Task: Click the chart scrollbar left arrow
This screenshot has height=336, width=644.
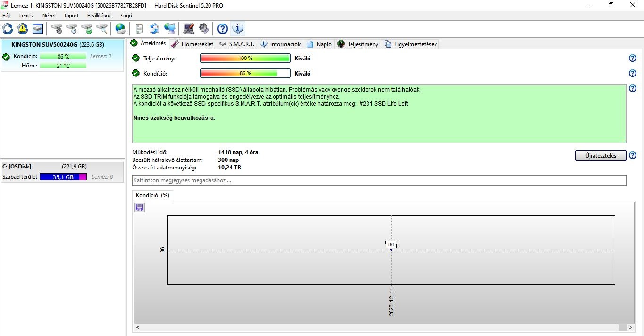Action: point(138,327)
